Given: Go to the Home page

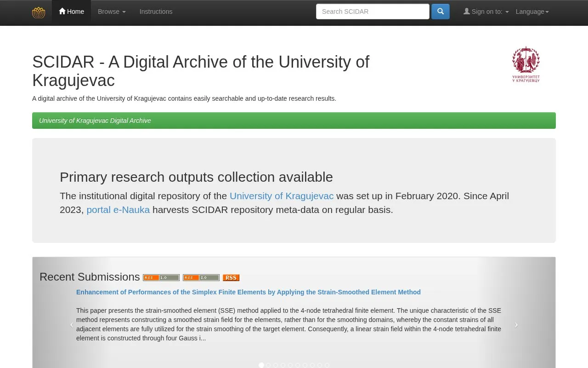Looking at the screenshot, I should 71,11.
